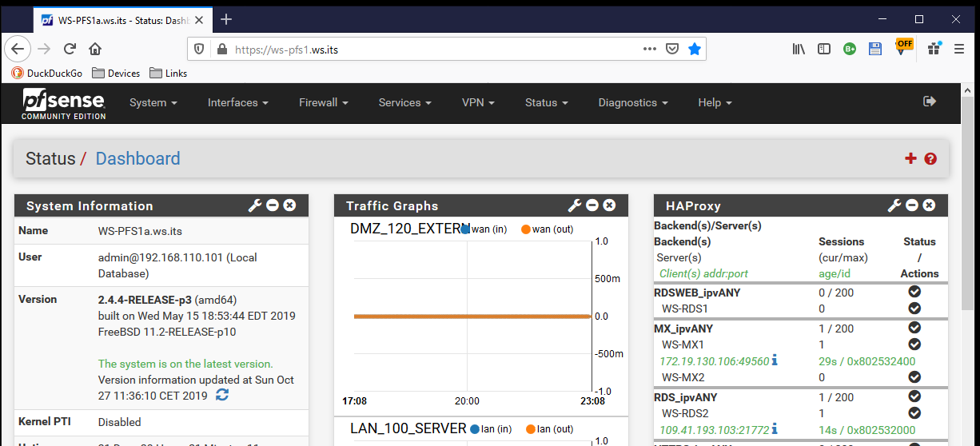Click the Dashboard breadcrumb link

point(137,158)
